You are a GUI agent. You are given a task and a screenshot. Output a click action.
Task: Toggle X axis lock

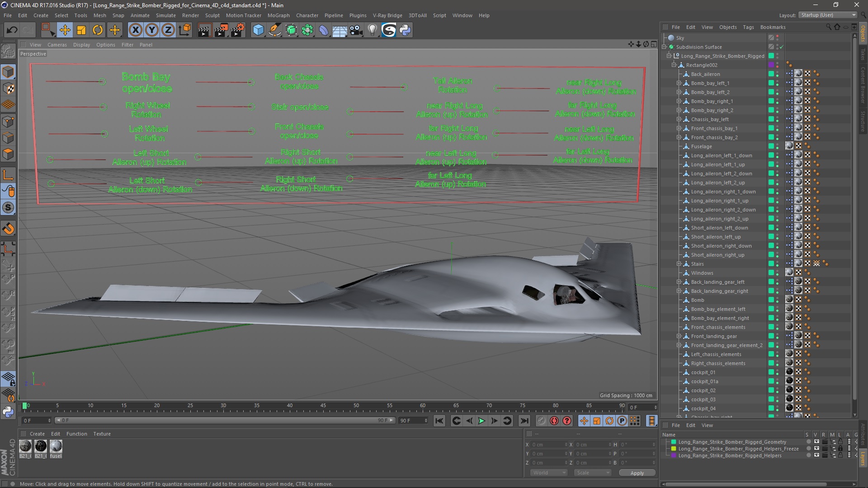coord(135,30)
